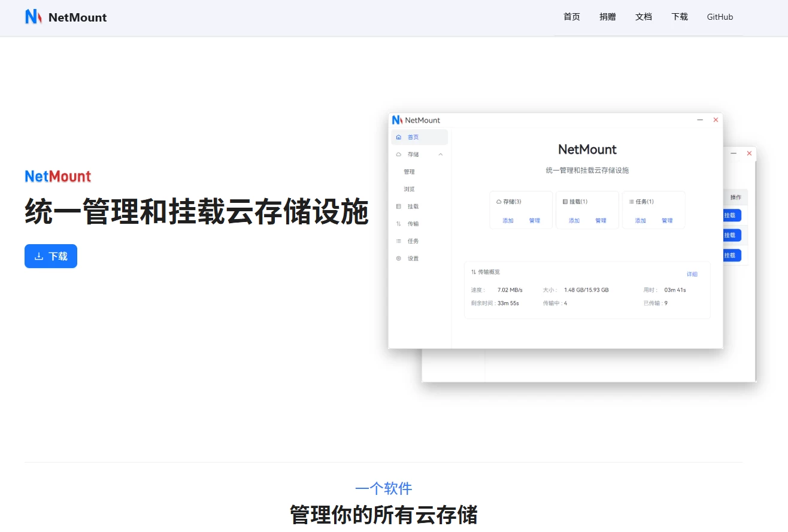Open the 设置 gear icon in the sidebar
Viewport: 788px width, 532px height.
click(399, 258)
